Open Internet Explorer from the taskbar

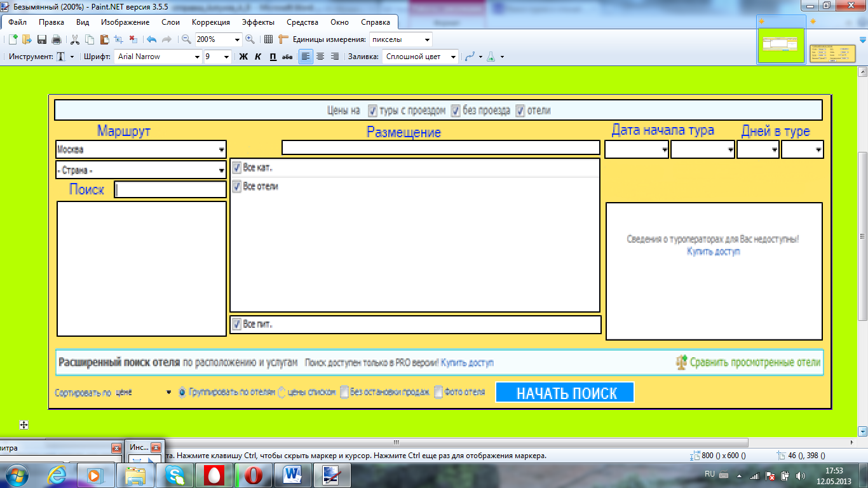click(x=58, y=475)
